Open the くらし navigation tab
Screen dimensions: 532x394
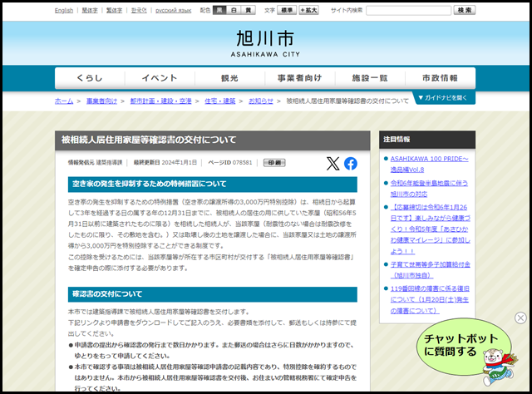click(91, 78)
